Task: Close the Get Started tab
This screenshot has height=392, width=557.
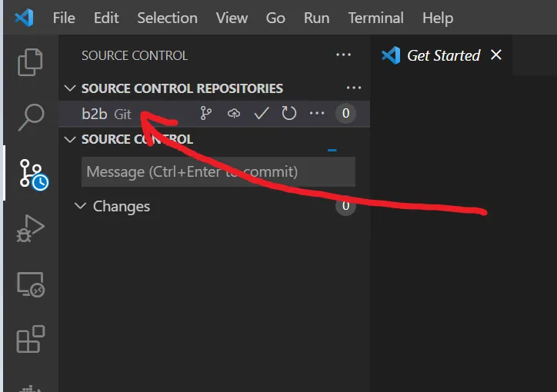Action: coord(496,55)
